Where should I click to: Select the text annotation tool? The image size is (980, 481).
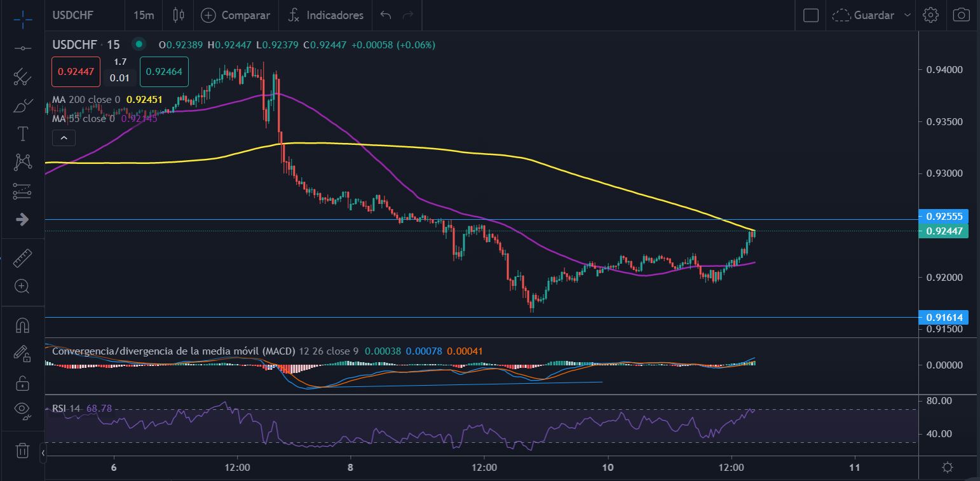pyautogui.click(x=22, y=133)
